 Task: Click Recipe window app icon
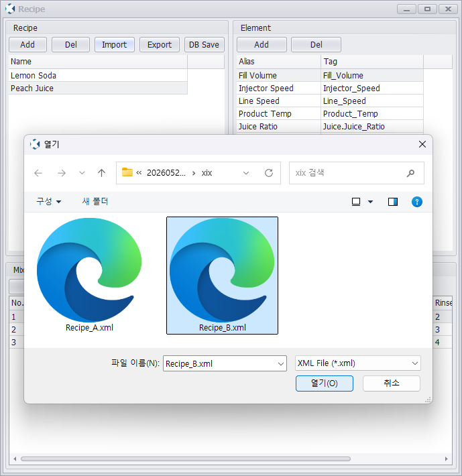click(10, 9)
